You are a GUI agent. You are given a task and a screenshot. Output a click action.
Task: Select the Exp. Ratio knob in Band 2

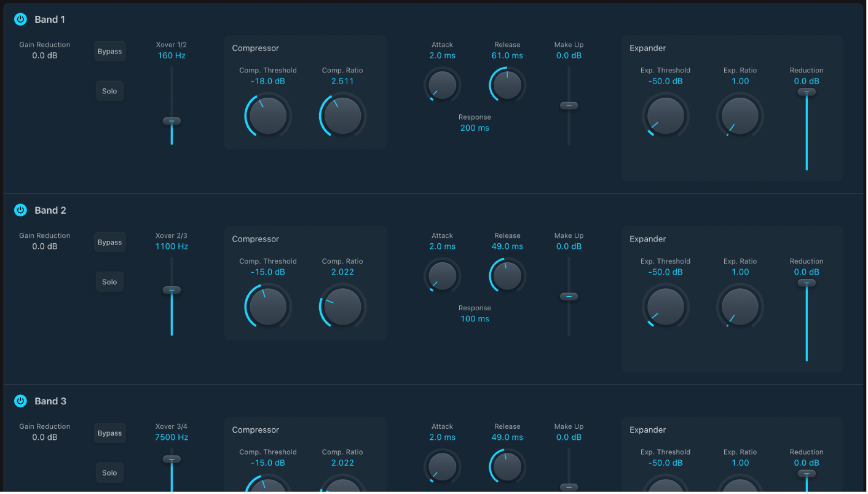(740, 306)
